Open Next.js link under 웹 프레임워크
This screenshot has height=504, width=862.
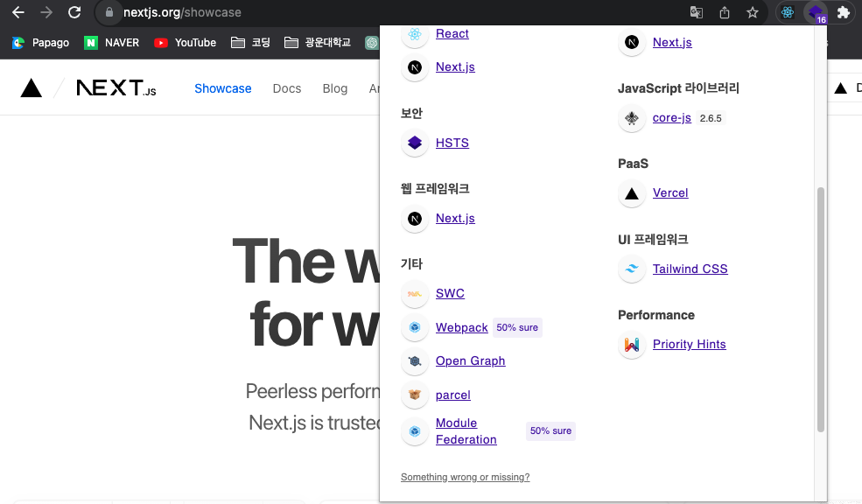(x=455, y=218)
